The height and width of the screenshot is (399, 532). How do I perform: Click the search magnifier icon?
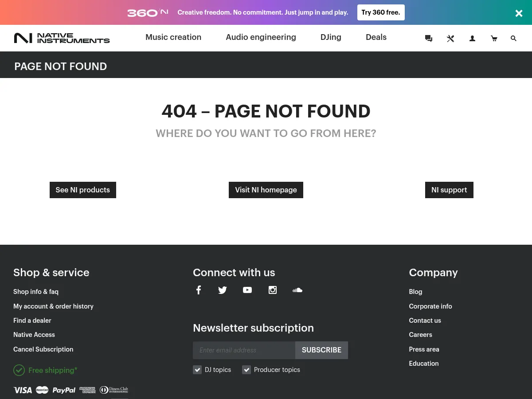point(513,39)
